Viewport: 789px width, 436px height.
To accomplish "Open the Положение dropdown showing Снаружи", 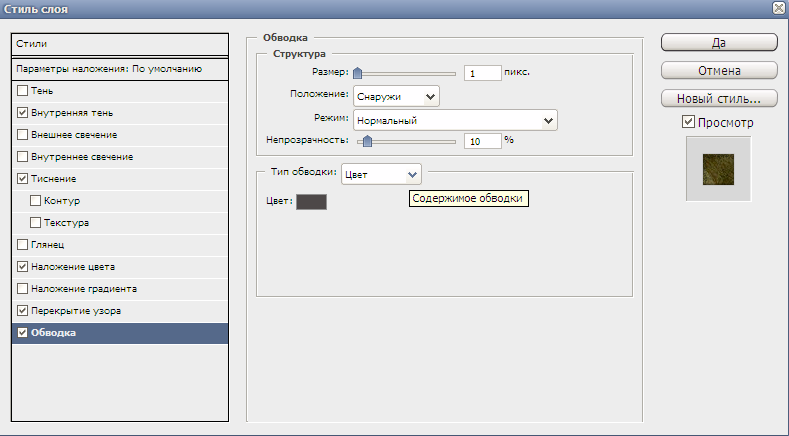I will tap(396, 97).
